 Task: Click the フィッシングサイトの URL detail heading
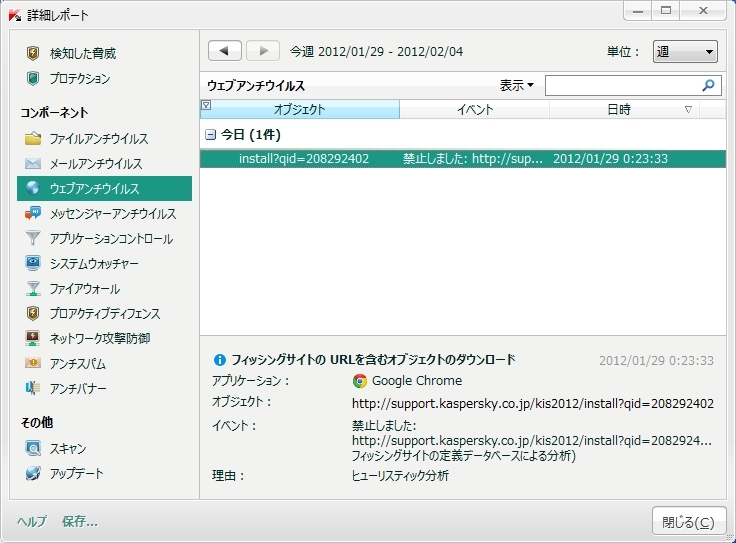tap(373, 360)
